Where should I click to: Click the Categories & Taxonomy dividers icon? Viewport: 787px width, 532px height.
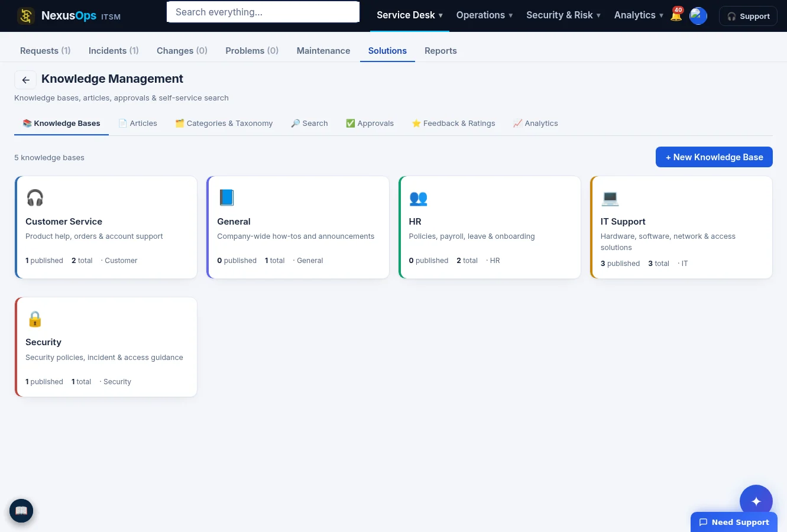click(180, 124)
